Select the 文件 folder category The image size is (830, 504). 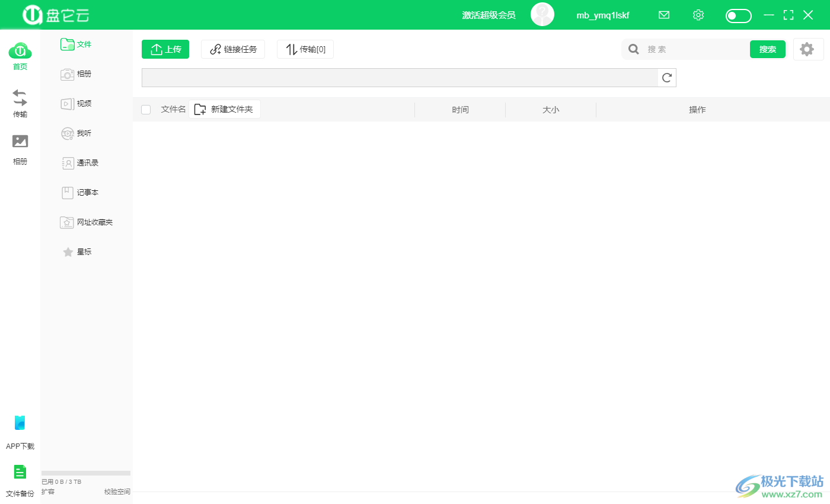(76, 44)
